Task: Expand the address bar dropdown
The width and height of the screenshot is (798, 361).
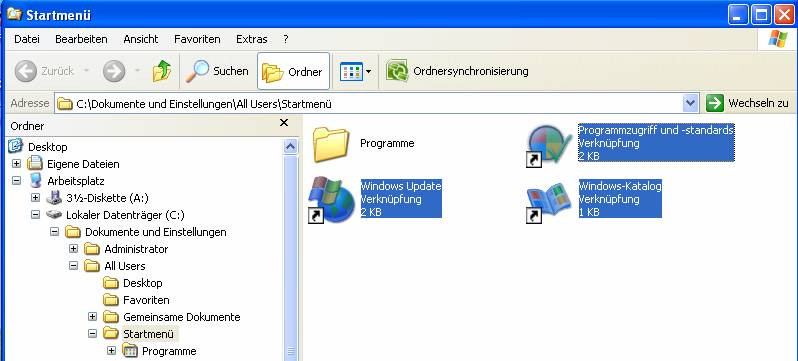Action: tap(690, 103)
